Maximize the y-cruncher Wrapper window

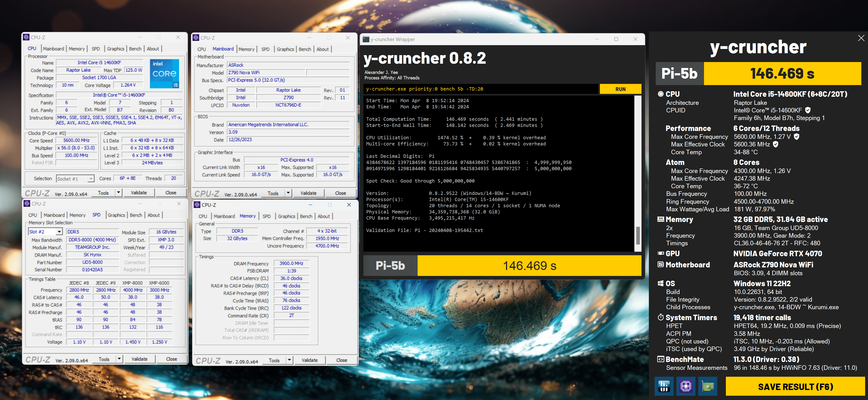pos(616,39)
